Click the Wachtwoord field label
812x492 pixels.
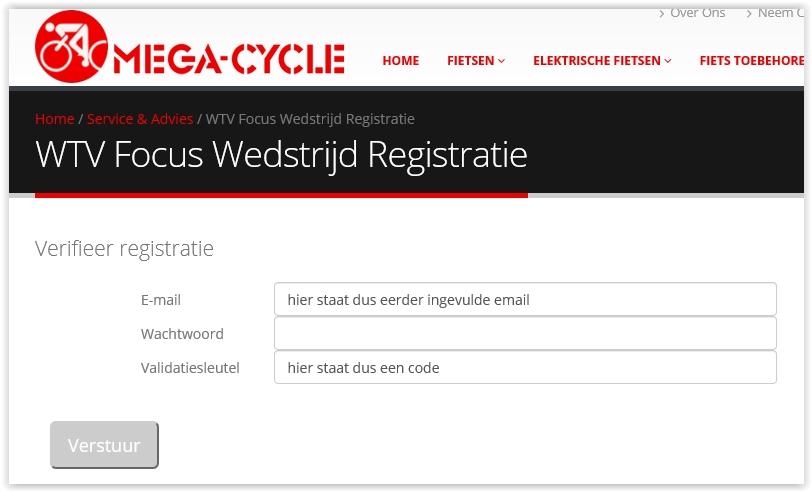[182, 334]
